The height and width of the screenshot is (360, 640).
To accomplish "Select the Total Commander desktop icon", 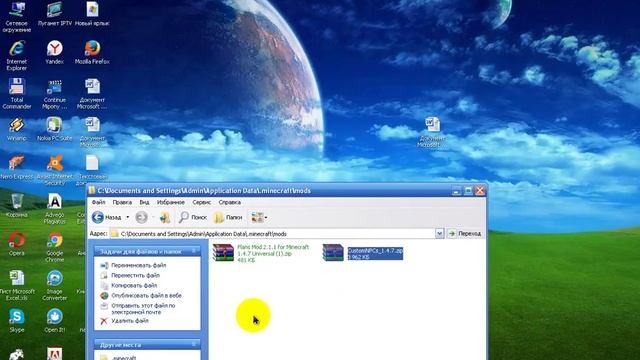I will [x=17, y=94].
